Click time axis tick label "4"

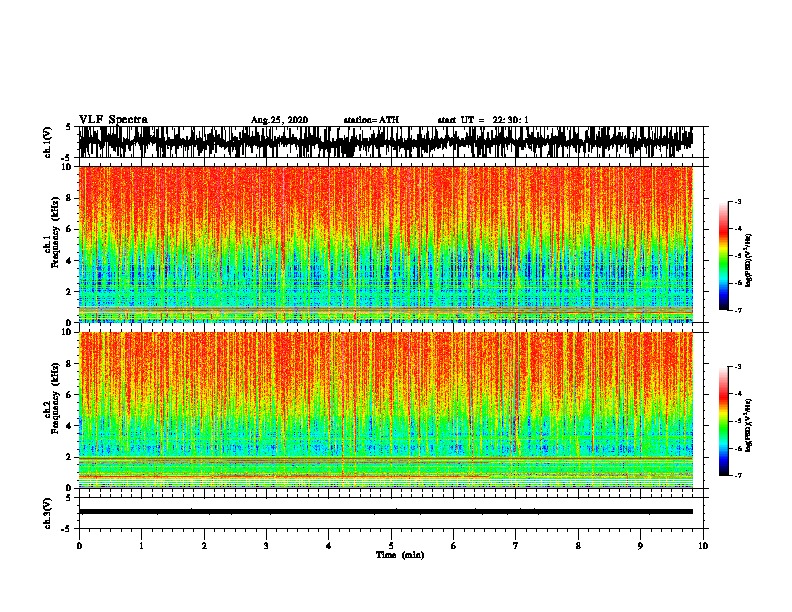click(329, 546)
